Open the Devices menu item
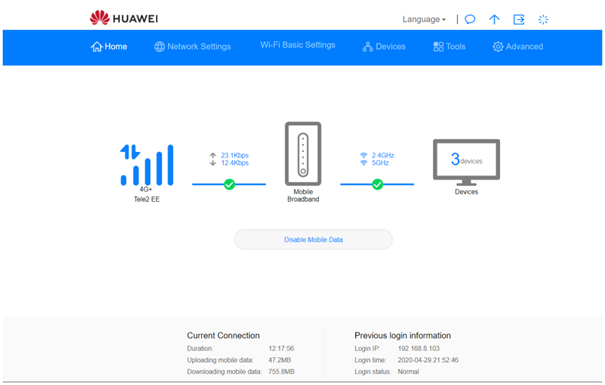The width and height of the screenshot is (605, 385). coord(384,47)
